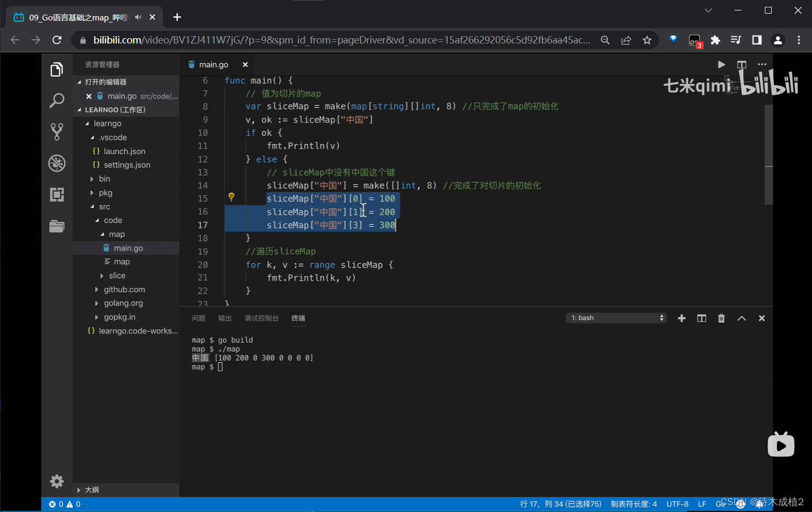Open the Manage gear icon in VS Code
The width and height of the screenshot is (812, 512).
[x=57, y=481]
